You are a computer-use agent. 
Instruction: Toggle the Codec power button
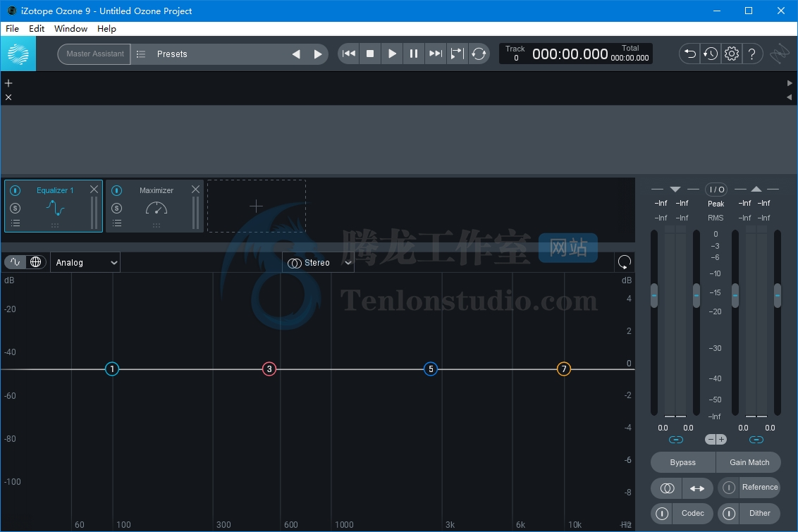tap(662, 514)
